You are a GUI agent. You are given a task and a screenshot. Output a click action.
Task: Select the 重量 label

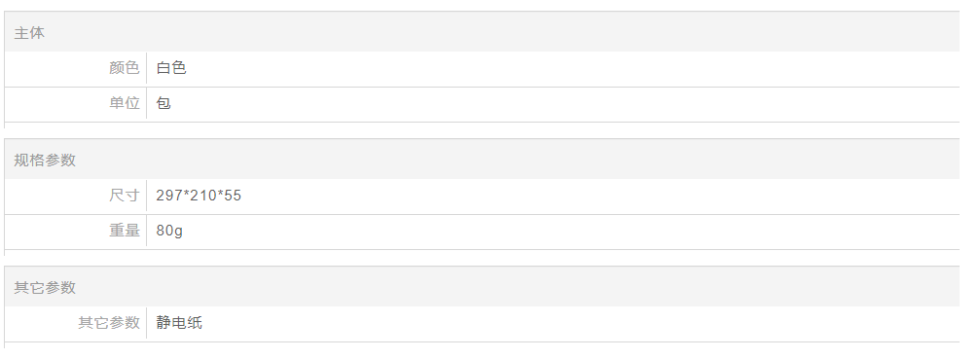click(125, 231)
